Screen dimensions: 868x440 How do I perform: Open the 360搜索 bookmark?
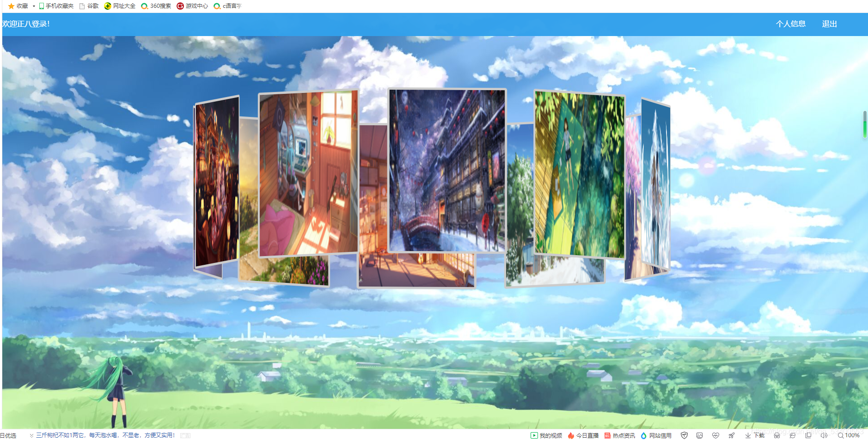point(156,6)
